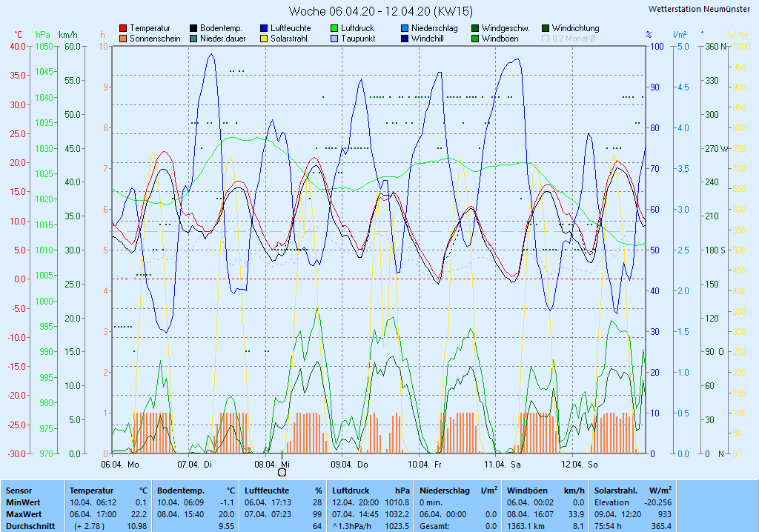Toggle the Windrichtung legend entry

click(546, 28)
